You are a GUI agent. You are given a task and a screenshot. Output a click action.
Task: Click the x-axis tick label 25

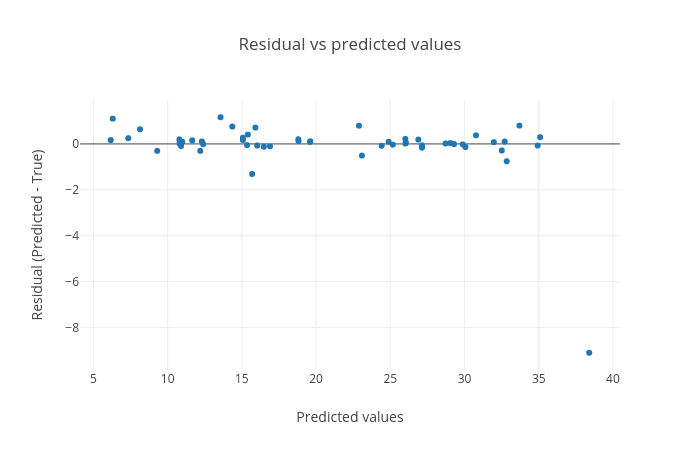click(390, 379)
